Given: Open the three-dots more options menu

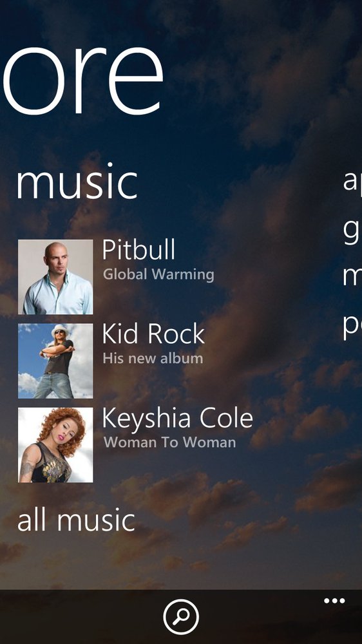Looking at the screenshot, I should tap(334, 601).
